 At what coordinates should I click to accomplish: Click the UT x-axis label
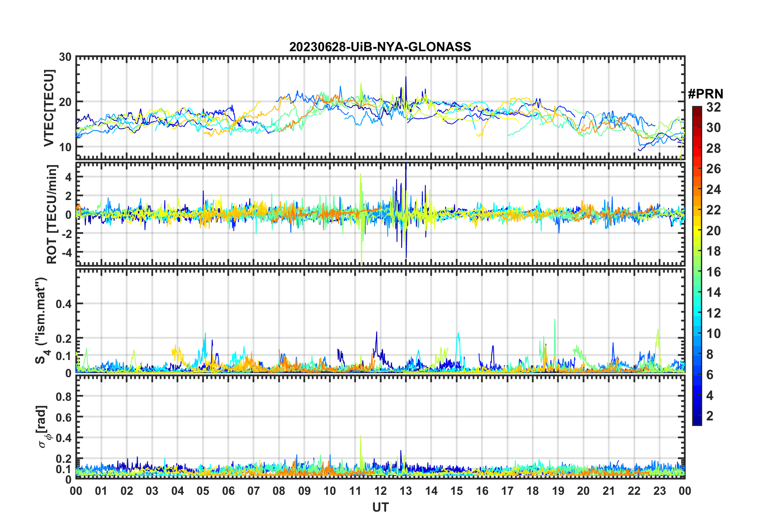(380, 508)
